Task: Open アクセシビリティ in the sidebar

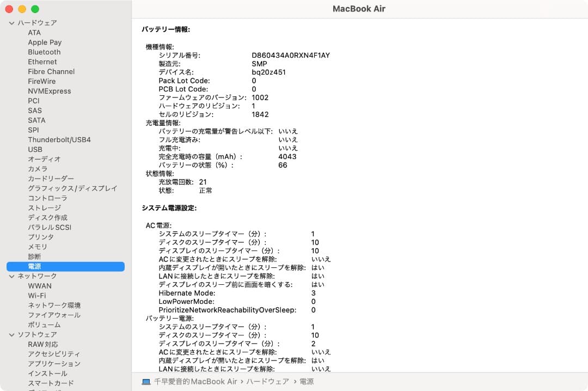Action: [x=54, y=354]
